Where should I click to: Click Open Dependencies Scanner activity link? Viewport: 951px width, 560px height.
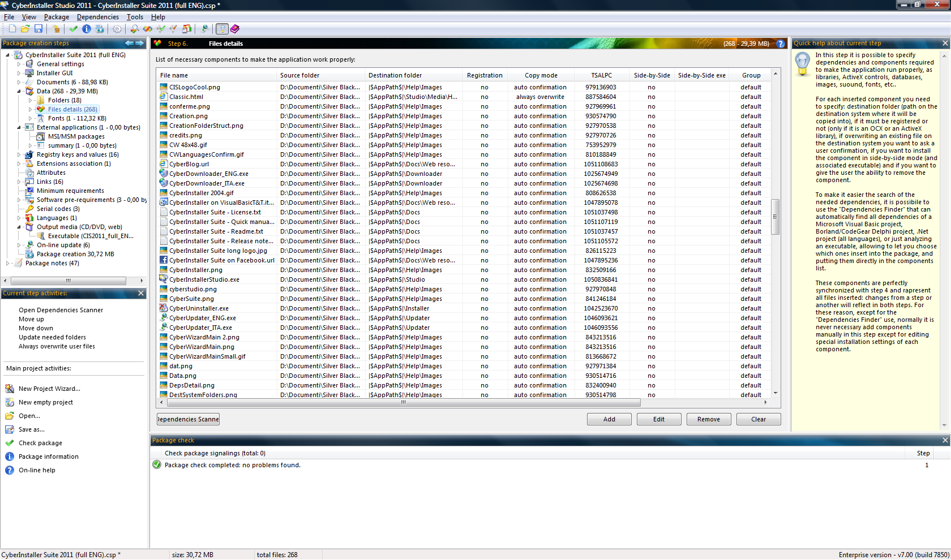coord(61,310)
